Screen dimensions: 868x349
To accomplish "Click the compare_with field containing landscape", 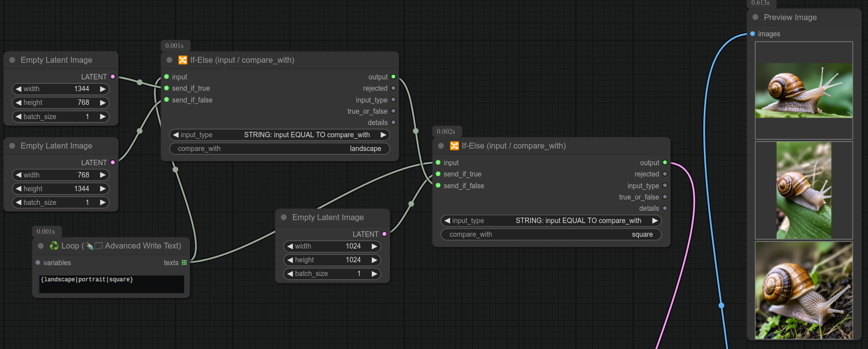I will (279, 149).
